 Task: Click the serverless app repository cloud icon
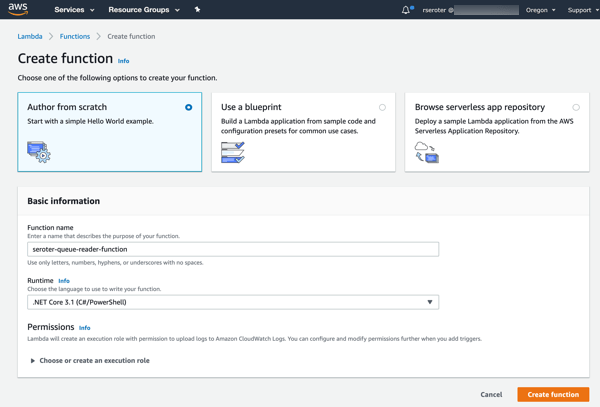pos(426,152)
